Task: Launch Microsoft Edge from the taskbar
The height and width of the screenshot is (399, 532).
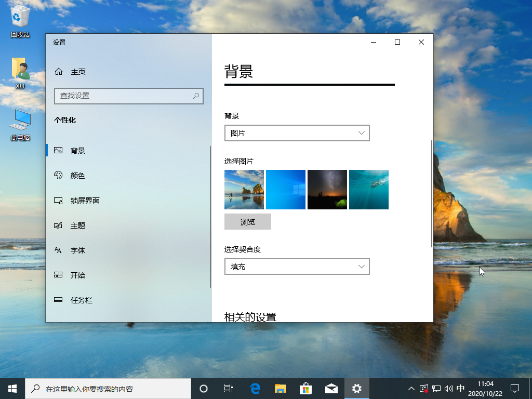Action: click(x=254, y=388)
